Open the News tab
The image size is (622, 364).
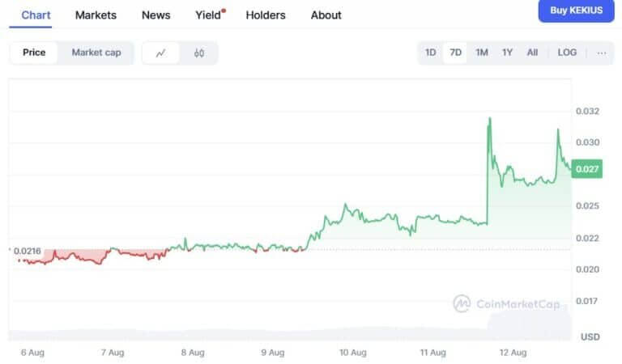pos(155,15)
